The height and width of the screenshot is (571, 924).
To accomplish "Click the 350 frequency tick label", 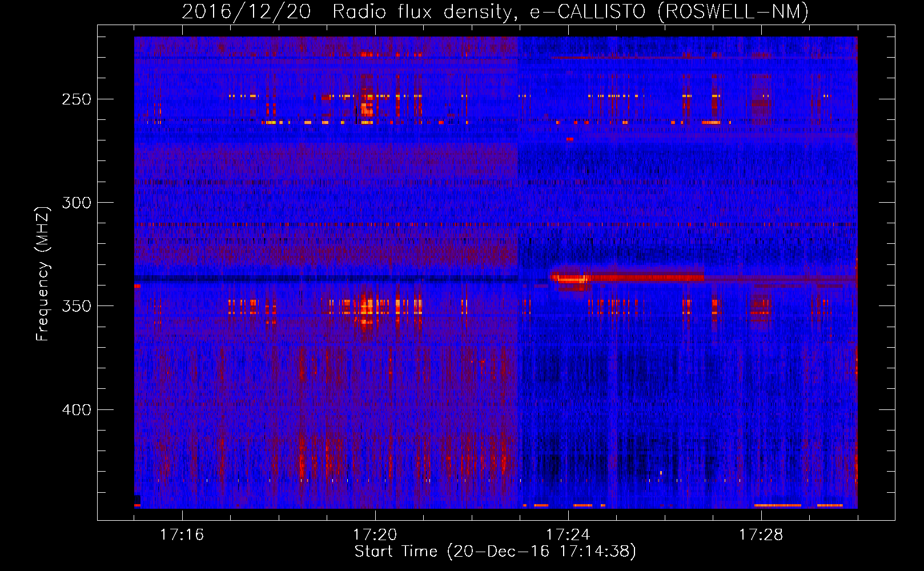I will [x=77, y=306].
